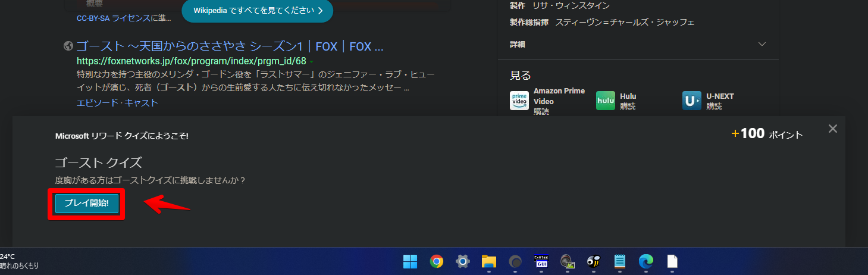Open Settings gear in the taskbar

[x=463, y=261]
